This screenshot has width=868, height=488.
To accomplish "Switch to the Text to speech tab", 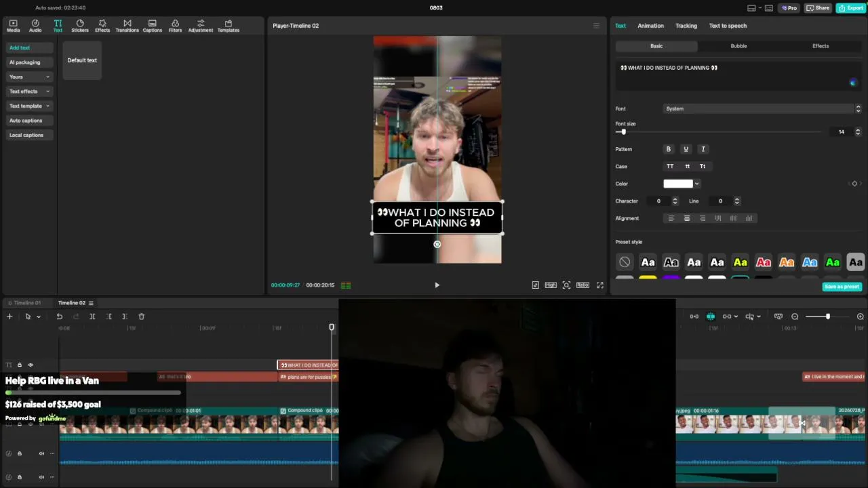I will [728, 26].
